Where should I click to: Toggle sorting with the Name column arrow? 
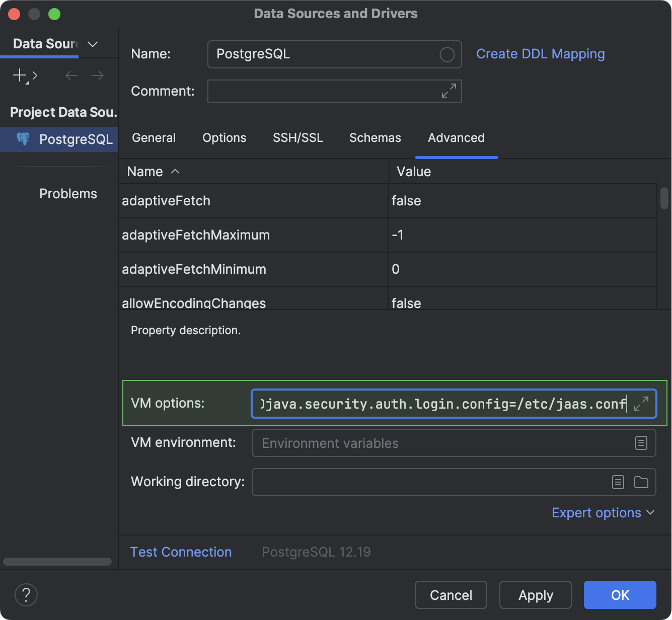click(175, 172)
